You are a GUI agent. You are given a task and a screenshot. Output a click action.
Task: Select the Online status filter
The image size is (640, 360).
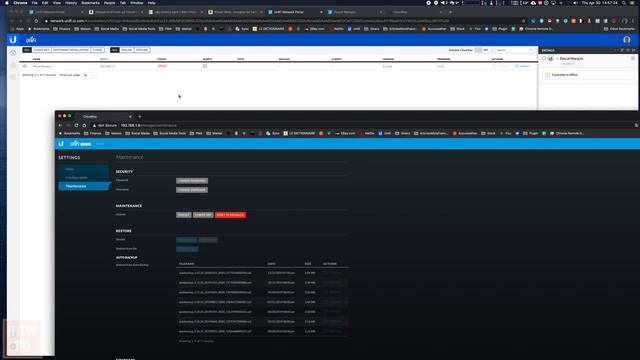tap(127, 50)
